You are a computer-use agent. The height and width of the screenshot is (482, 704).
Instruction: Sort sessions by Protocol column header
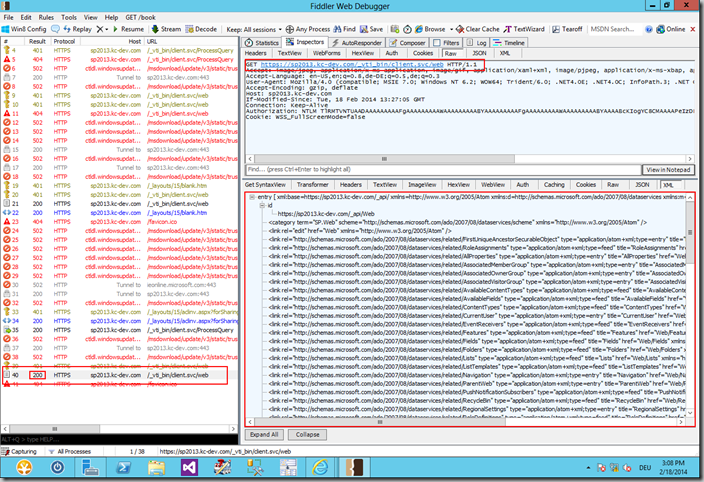tap(64, 41)
